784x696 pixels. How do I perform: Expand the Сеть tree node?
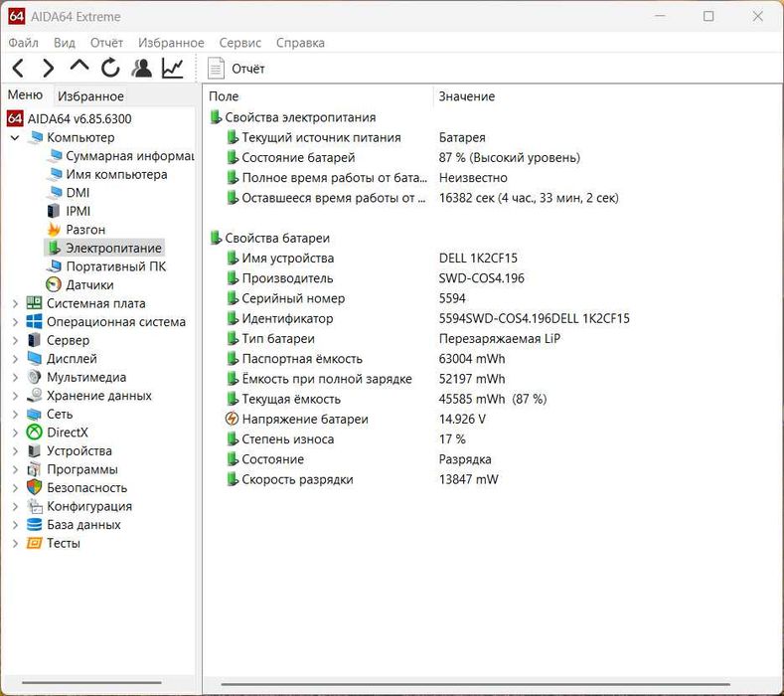tap(15, 415)
